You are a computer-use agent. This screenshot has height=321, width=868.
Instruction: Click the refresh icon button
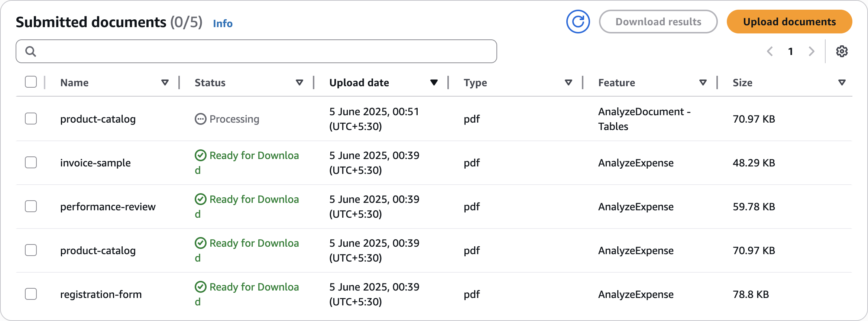click(578, 22)
